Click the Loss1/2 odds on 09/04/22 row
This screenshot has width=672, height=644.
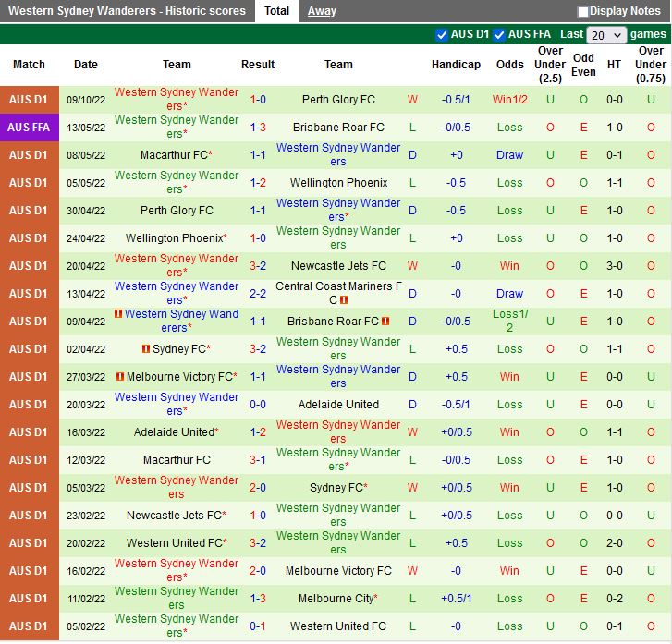click(509, 321)
